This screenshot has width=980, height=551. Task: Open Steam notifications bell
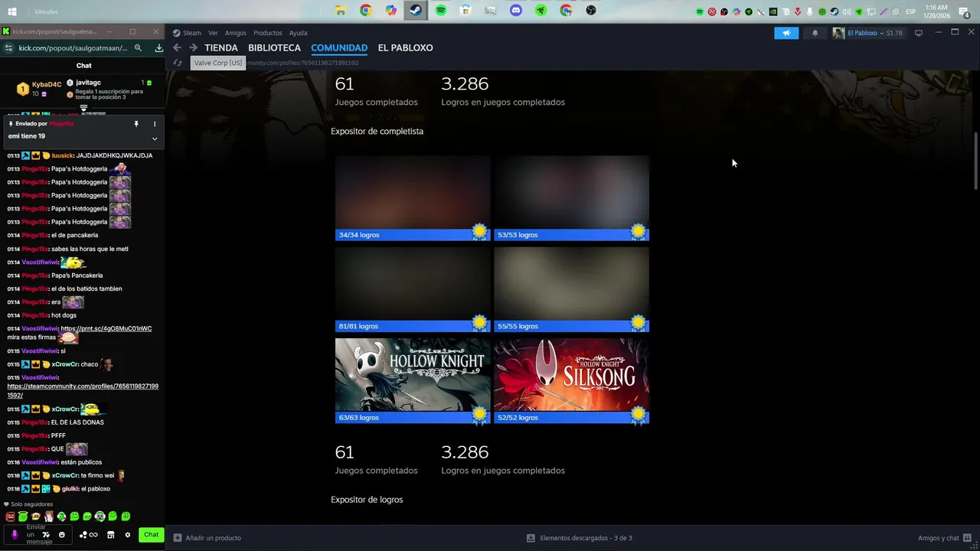click(815, 33)
